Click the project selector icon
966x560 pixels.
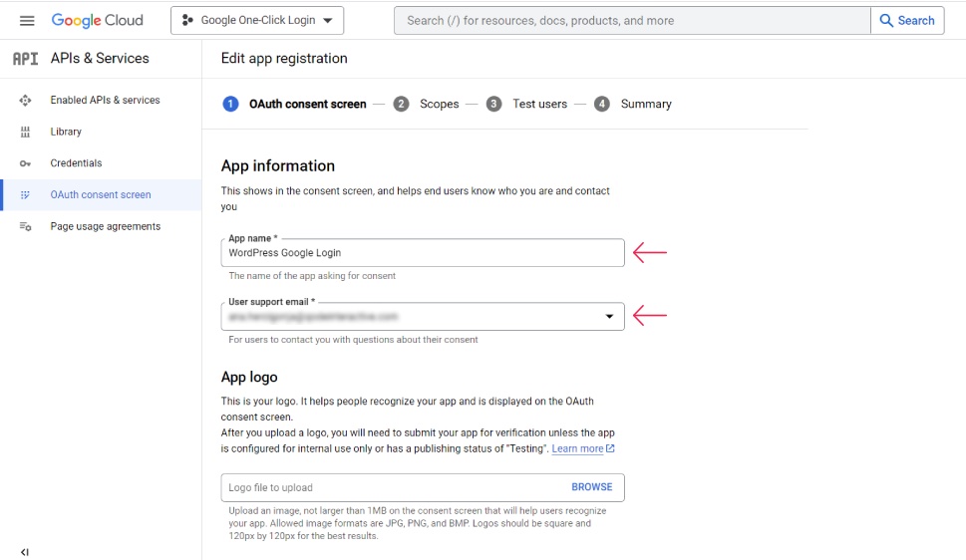point(187,20)
